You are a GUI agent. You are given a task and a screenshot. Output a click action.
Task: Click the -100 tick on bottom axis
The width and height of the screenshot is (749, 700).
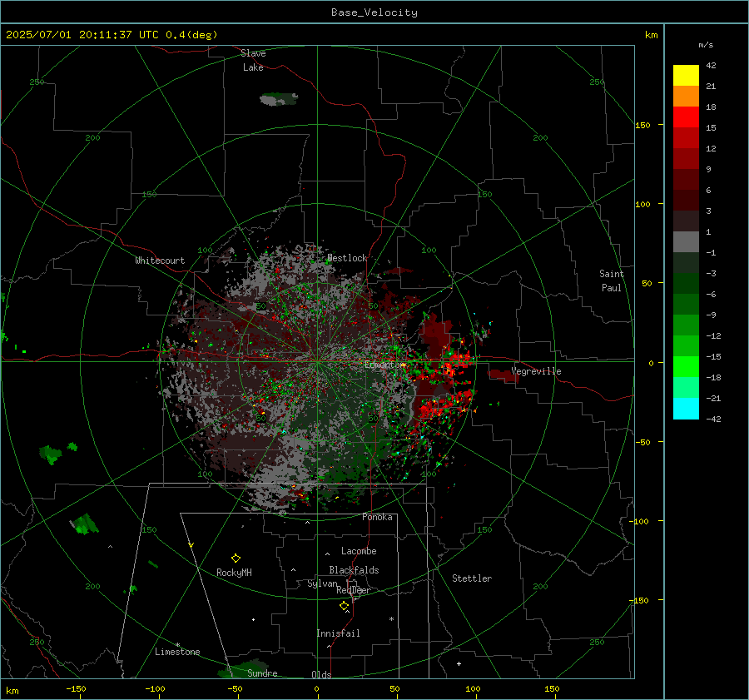155,688
